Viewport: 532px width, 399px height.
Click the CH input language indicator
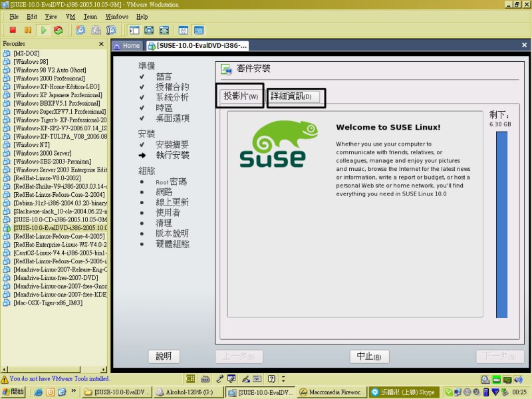[190, 378]
